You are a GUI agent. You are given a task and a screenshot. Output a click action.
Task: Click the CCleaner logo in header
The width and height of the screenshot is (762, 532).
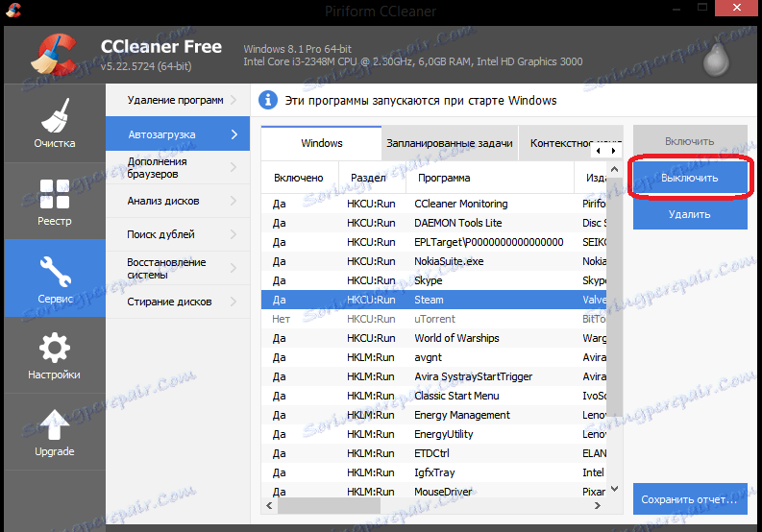(54, 55)
